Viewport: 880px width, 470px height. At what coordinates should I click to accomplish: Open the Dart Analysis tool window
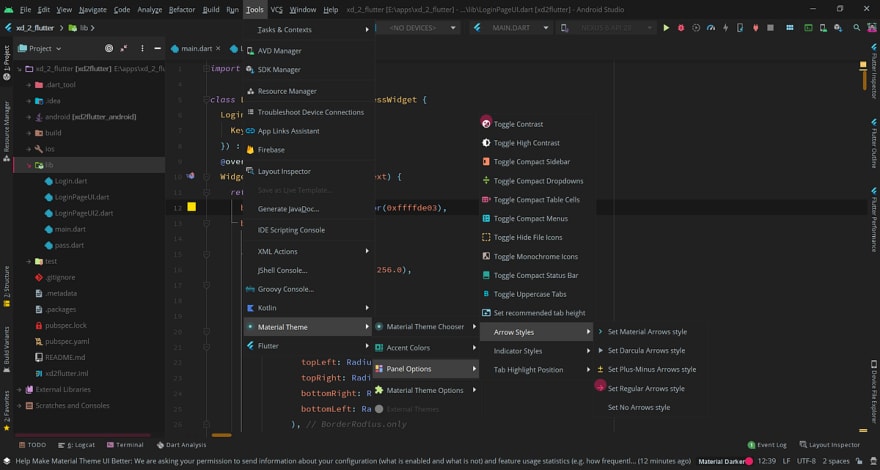181,445
